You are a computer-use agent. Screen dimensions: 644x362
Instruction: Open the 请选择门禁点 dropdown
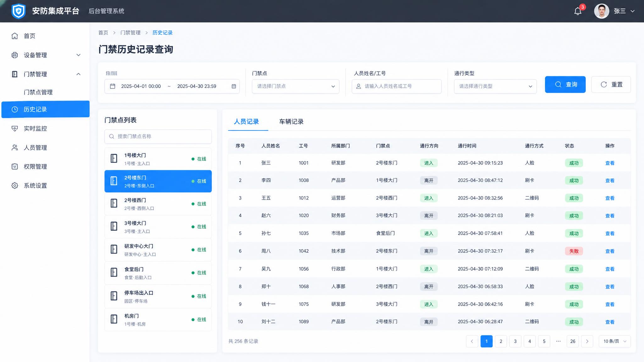click(296, 86)
